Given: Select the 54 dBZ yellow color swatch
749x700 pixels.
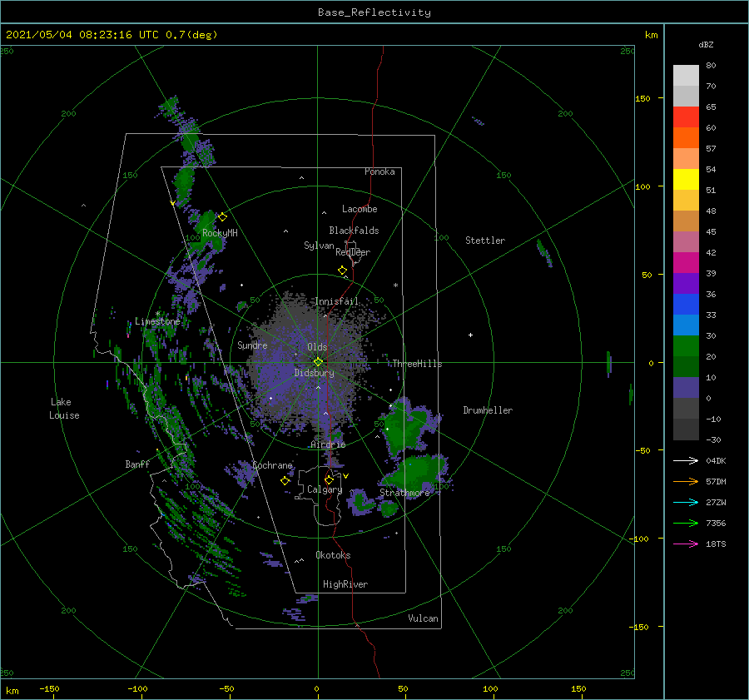Looking at the screenshot, I should (x=686, y=179).
